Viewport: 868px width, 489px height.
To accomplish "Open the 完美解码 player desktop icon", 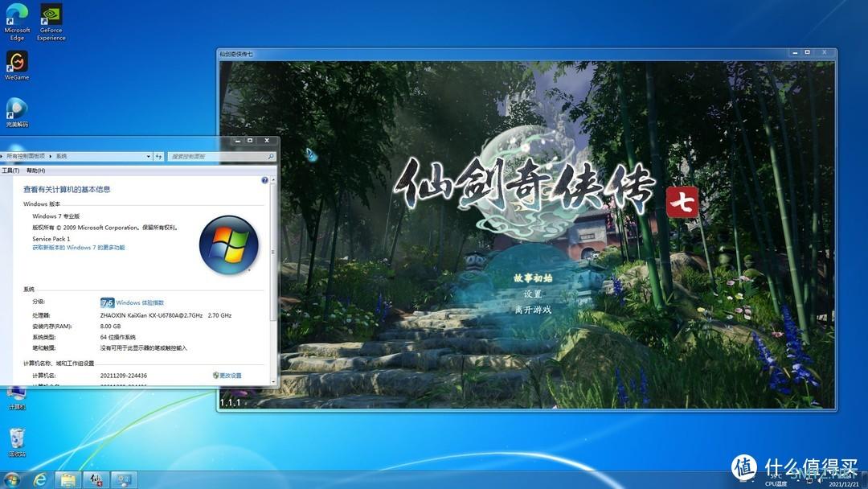I will click(17, 113).
